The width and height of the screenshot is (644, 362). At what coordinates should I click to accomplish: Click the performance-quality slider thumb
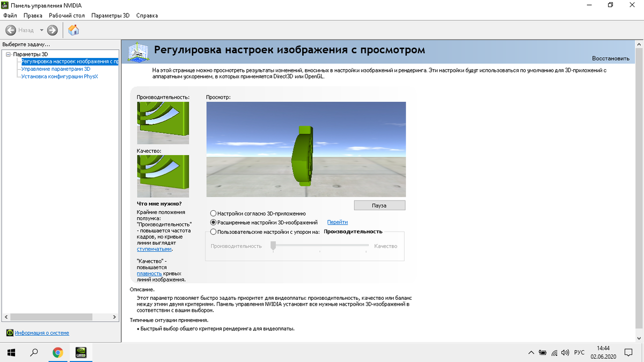[x=273, y=246]
